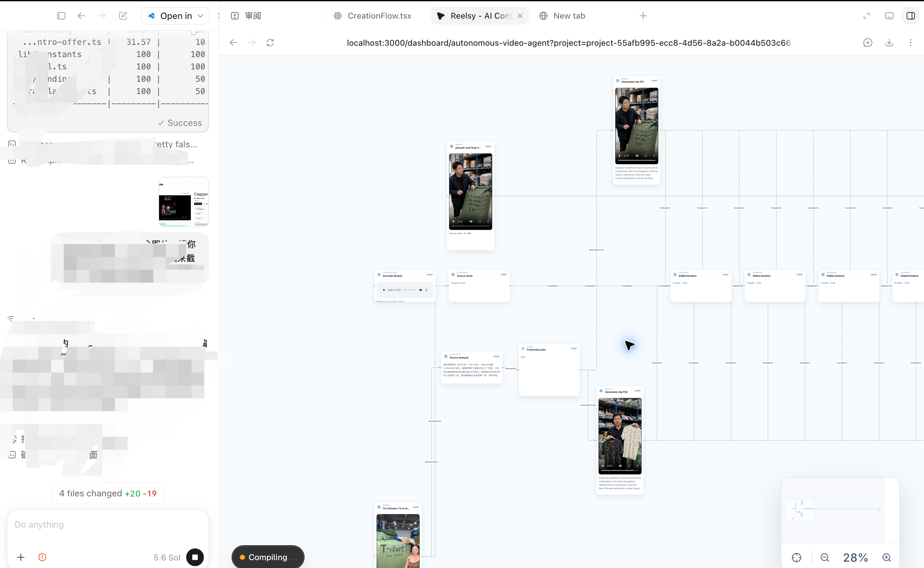Click the download icon in the browser toolbar
Image resolution: width=924 pixels, height=568 pixels.
click(889, 43)
